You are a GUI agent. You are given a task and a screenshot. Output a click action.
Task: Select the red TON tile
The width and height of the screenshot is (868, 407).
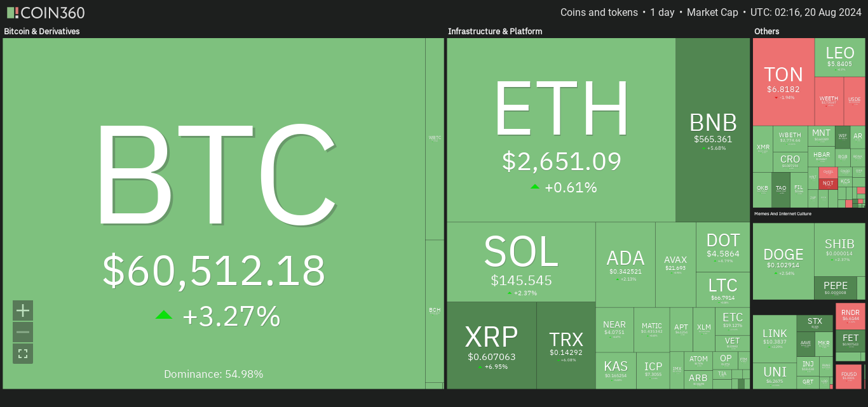[783, 81]
